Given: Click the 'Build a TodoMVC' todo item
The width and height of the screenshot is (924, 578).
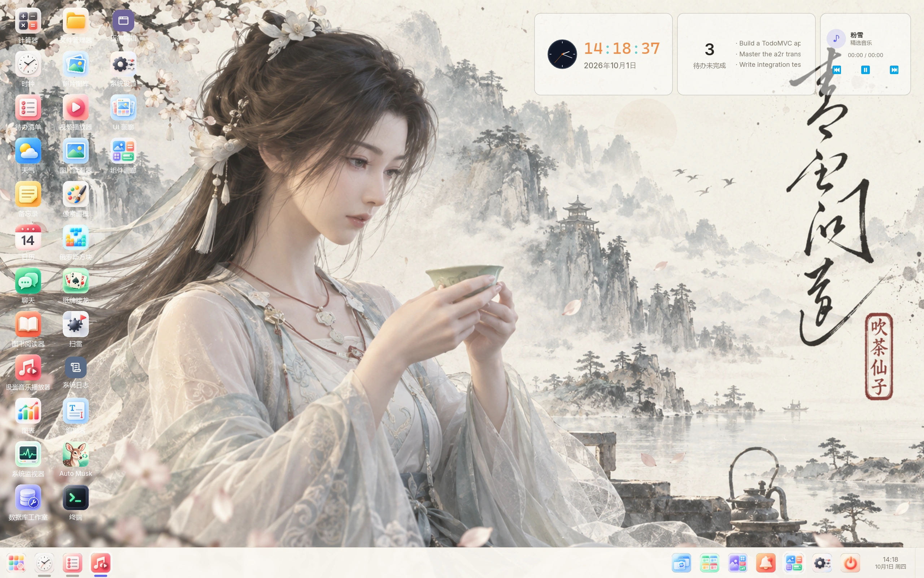Looking at the screenshot, I should [x=768, y=43].
